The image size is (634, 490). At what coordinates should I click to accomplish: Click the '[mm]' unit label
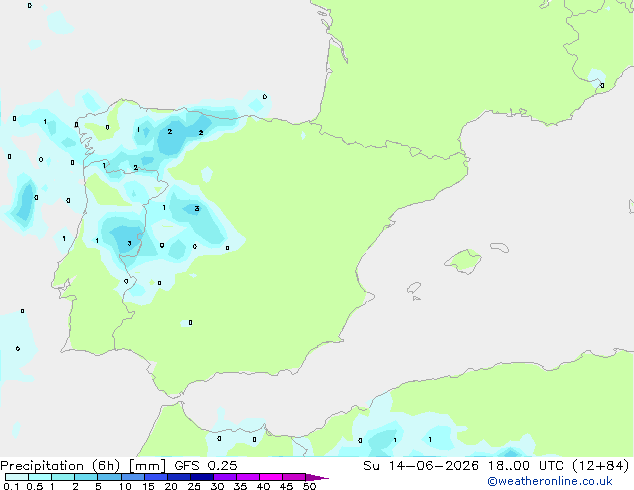(x=147, y=466)
